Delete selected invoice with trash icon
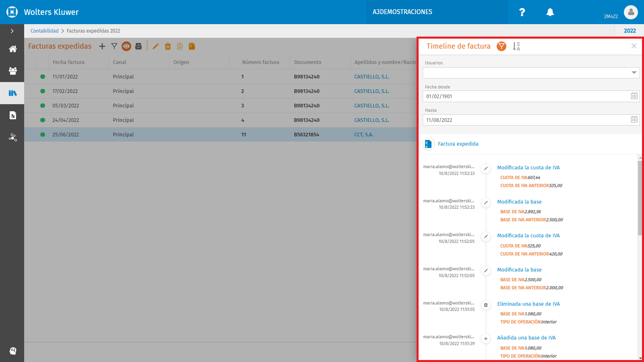The image size is (644, 362). click(x=168, y=46)
